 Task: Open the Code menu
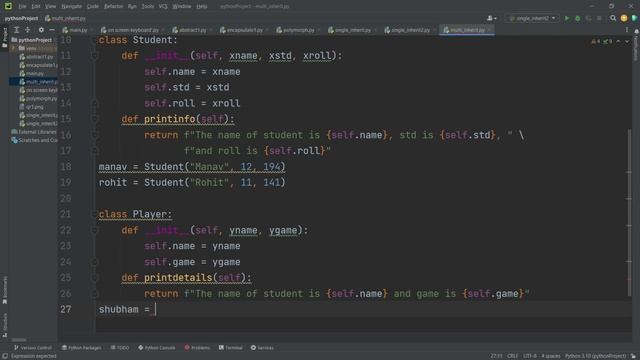coord(93,7)
